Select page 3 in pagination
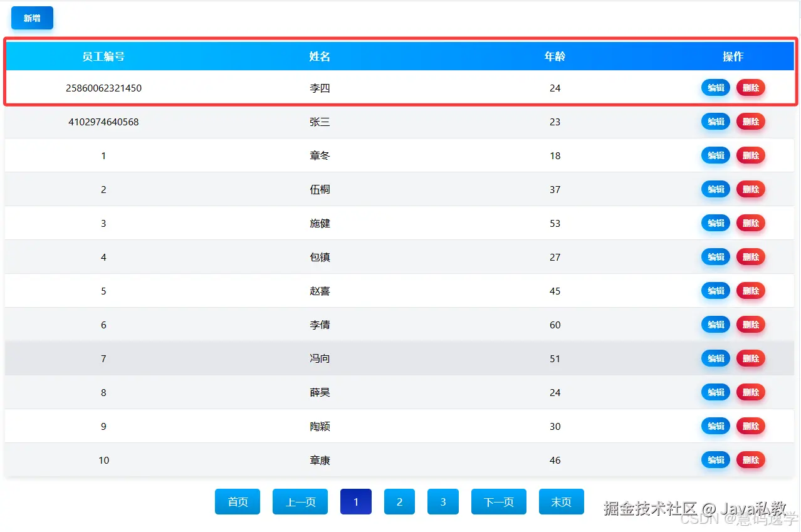This screenshot has height=532, width=801. [x=443, y=502]
